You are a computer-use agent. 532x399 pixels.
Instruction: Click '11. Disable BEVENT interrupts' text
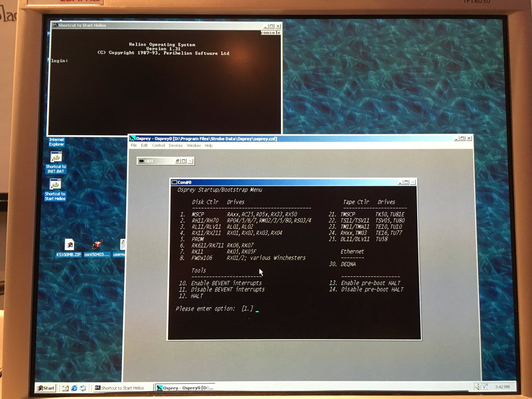(x=222, y=289)
